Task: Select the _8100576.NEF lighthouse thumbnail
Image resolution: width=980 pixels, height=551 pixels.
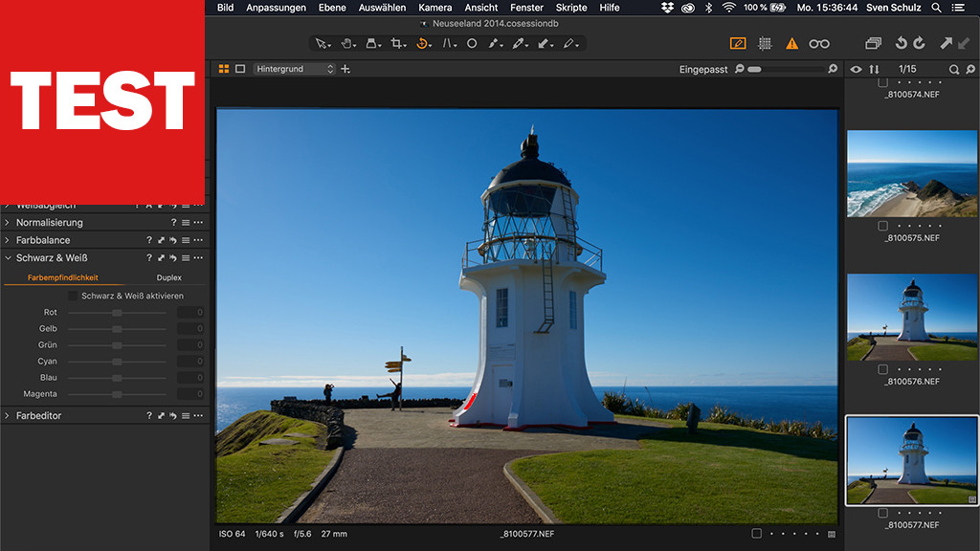Action: pos(912,317)
